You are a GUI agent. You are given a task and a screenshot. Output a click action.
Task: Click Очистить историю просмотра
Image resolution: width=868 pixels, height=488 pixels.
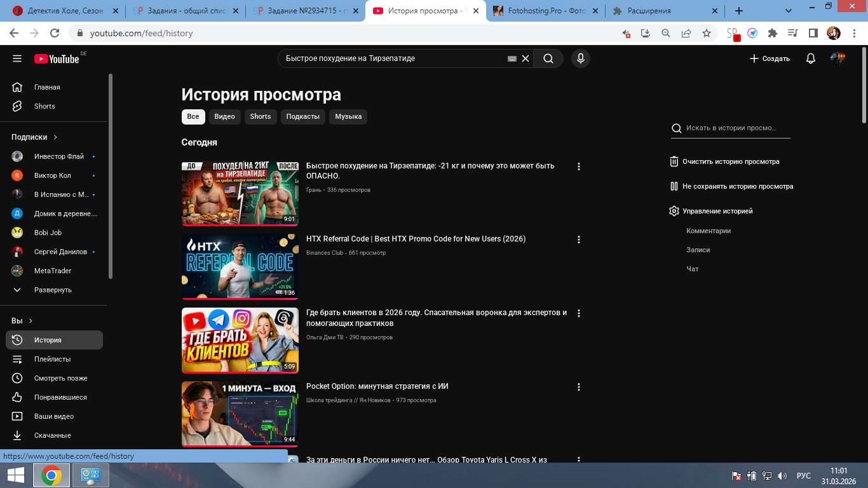pyautogui.click(x=724, y=161)
